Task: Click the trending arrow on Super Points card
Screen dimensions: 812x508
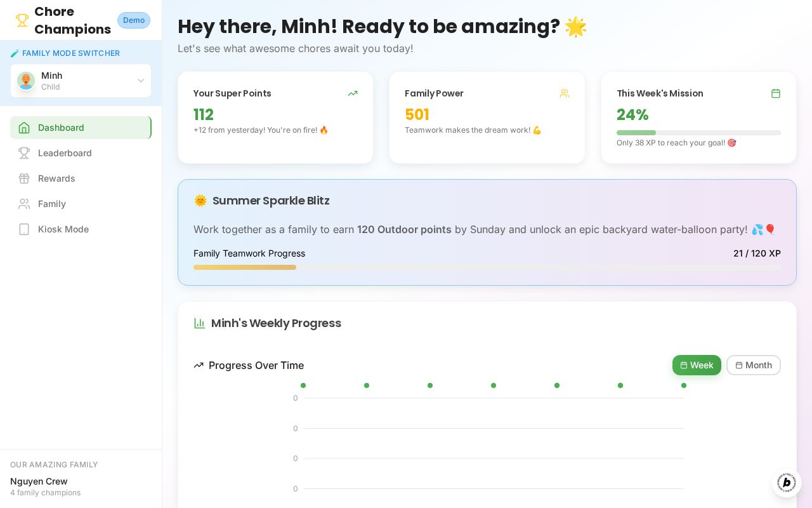Action: 353,93
